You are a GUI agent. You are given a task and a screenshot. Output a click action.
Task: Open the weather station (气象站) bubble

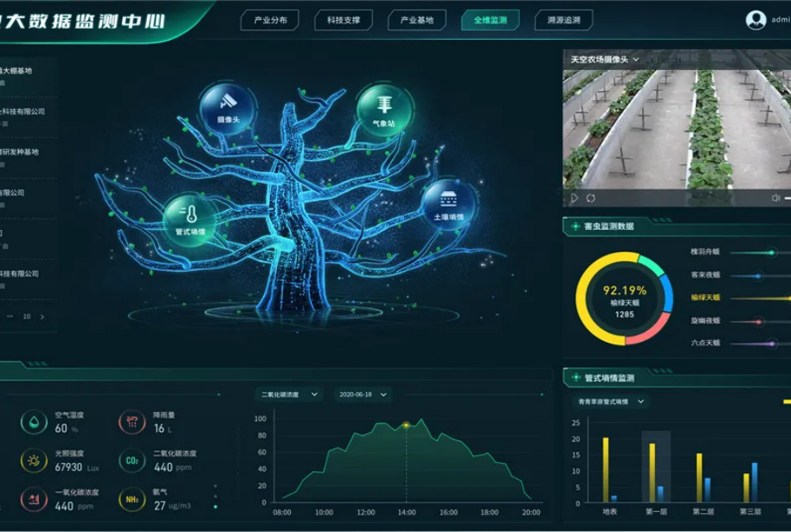point(383,109)
